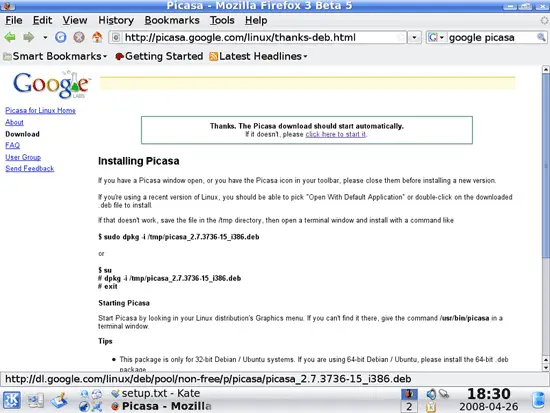
Task: Open the Help menu
Action: tap(256, 20)
